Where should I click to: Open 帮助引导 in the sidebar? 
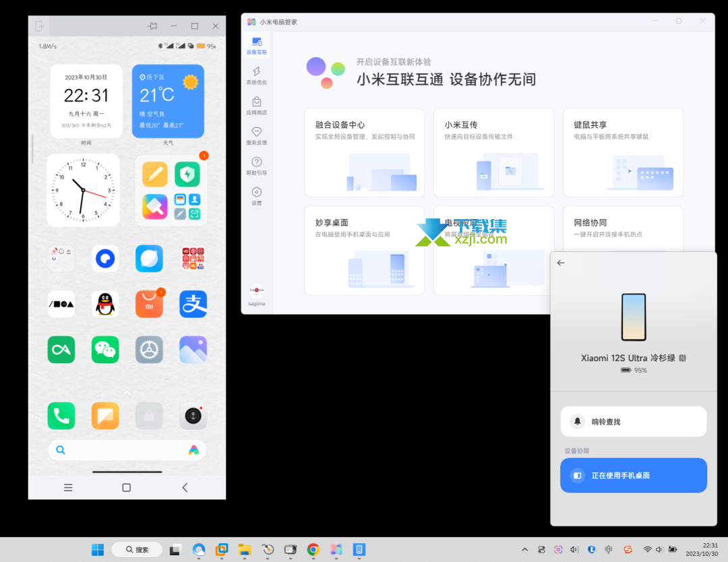click(256, 166)
